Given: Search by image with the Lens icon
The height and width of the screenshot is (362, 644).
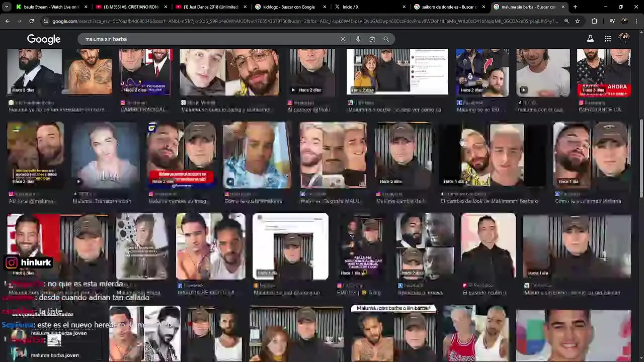Looking at the screenshot, I should point(372,39).
